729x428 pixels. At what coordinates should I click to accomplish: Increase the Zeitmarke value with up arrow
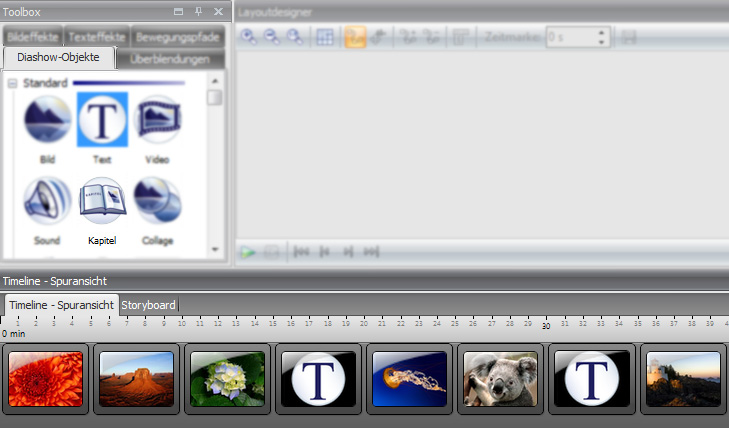(x=601, y=32)
